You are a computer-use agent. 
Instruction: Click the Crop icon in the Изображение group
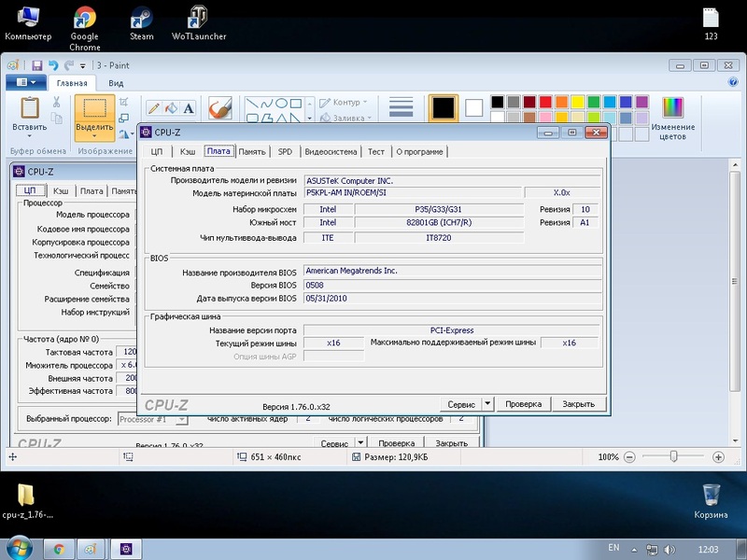pos(124,102)
